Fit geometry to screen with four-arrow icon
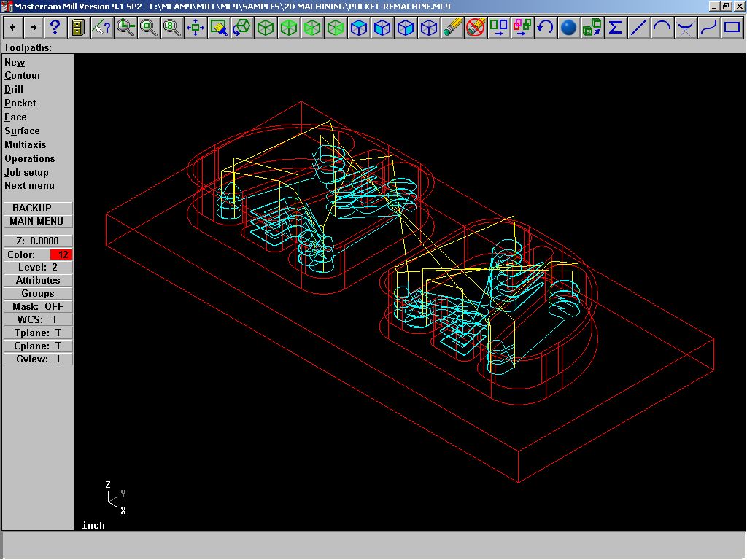 [x=195, y=28]
